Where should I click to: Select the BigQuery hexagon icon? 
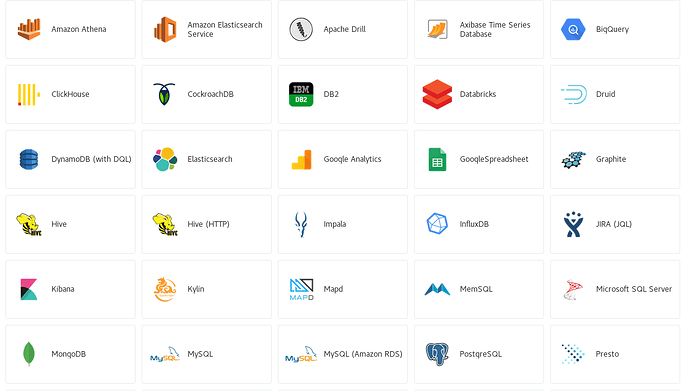click(x=573, y=29)
